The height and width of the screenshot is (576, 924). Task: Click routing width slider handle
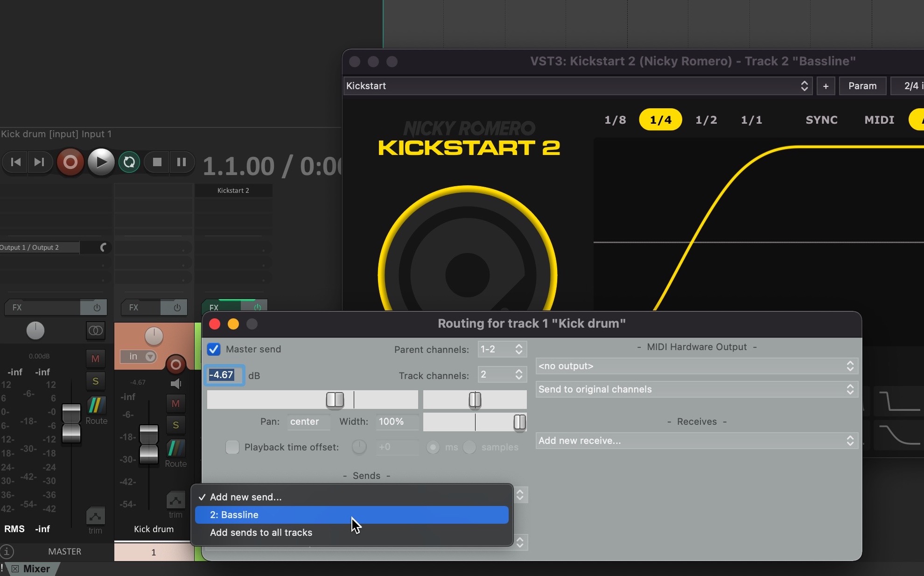[x=519, y=422]
